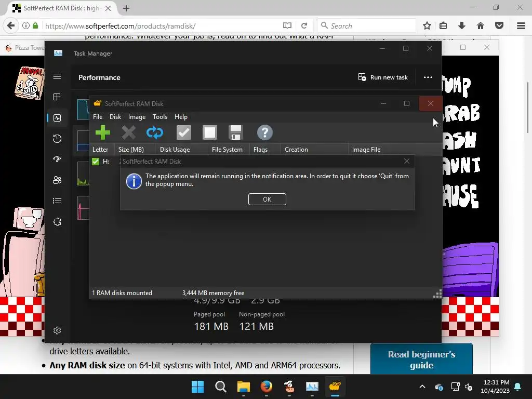Open Users page in Task Manager sidebar

tap(57, 180)
